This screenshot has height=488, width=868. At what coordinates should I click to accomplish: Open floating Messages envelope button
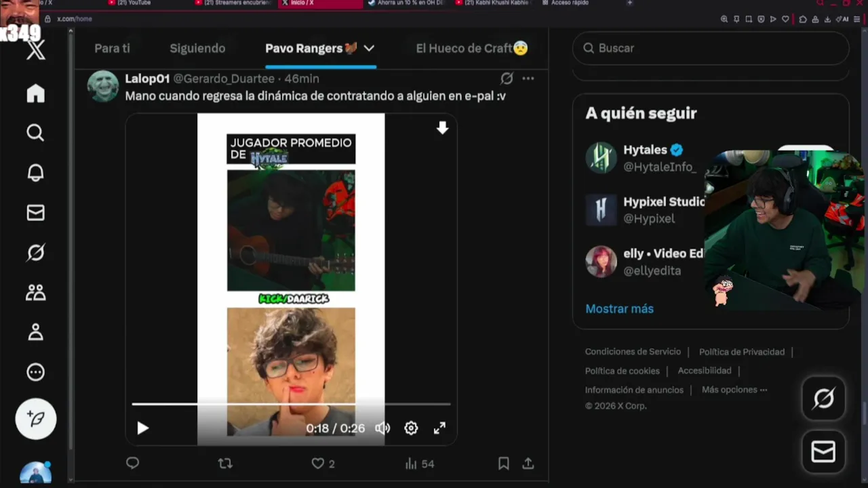pos(823,451)
